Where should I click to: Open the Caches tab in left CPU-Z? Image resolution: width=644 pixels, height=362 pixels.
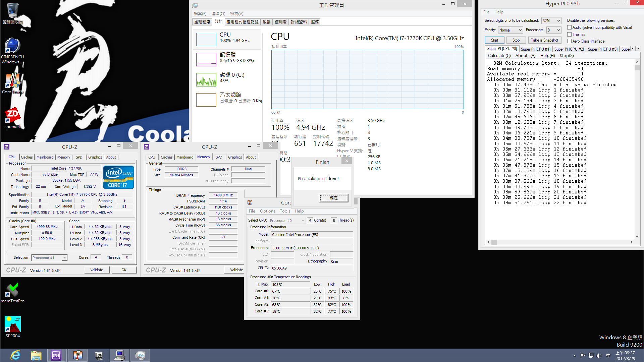coord(27,157)
